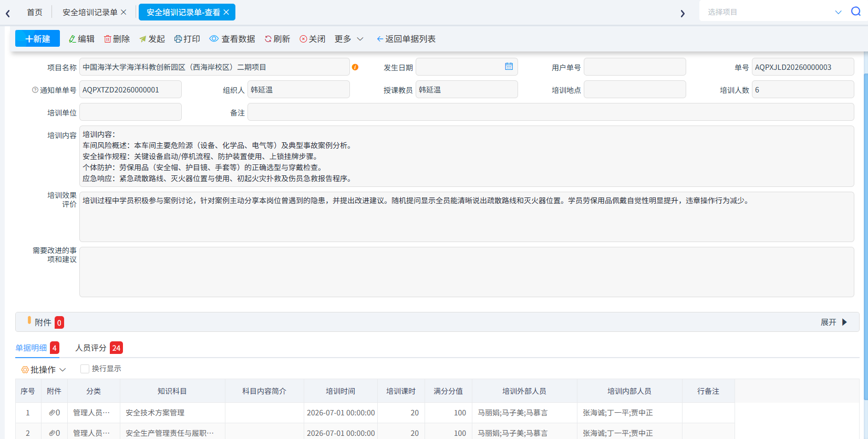Close the 安全培训记录单 tab
The width and height of the screenshot is (868, 439).
[123, 12]
